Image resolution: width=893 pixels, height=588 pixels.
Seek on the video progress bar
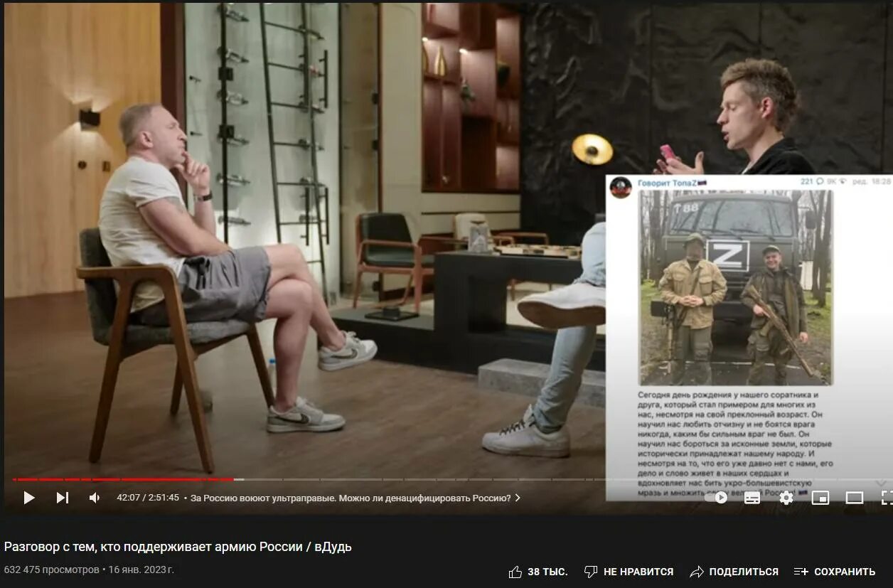click(x=446, y=479)
